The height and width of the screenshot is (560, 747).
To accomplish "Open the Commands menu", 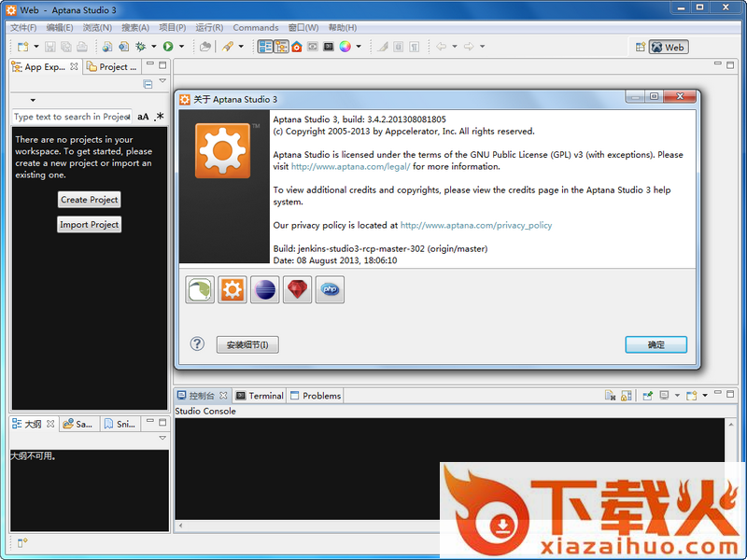I will [x=255, y=28].
